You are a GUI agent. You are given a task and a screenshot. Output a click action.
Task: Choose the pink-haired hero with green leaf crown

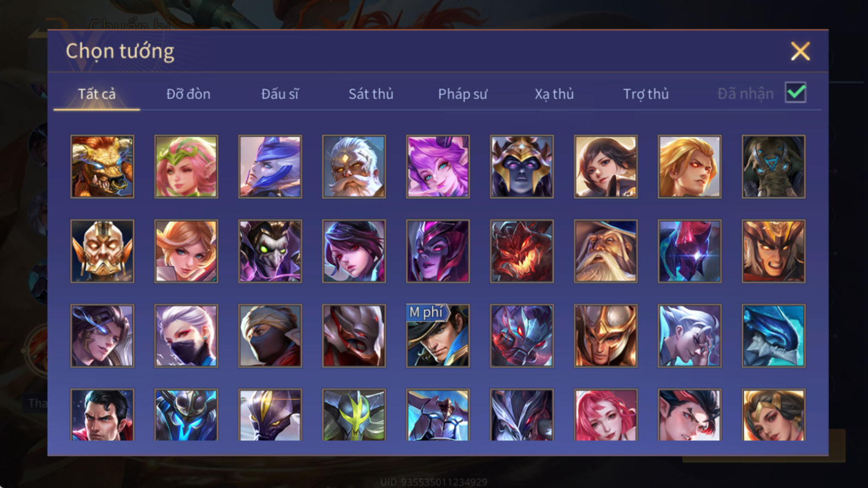tap(186, 167)
